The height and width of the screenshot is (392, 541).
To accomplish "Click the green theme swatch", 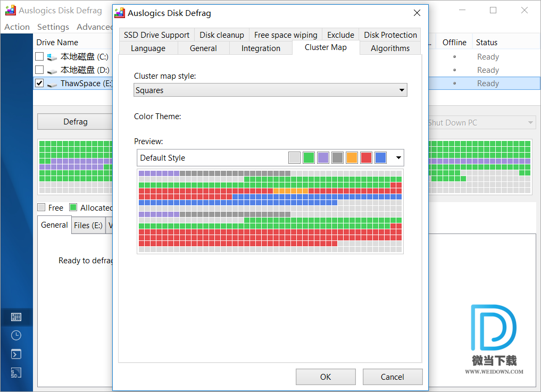I will point(309,157).
